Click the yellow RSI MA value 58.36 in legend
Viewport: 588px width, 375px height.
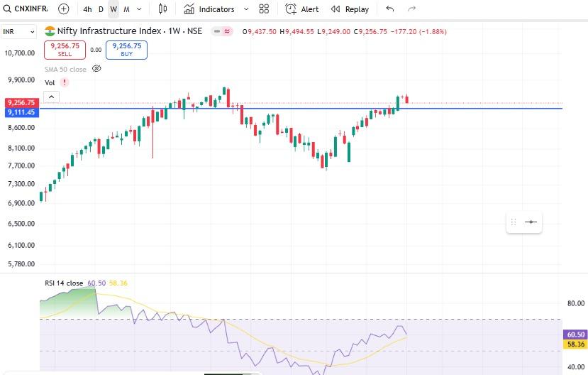(118, 283)
